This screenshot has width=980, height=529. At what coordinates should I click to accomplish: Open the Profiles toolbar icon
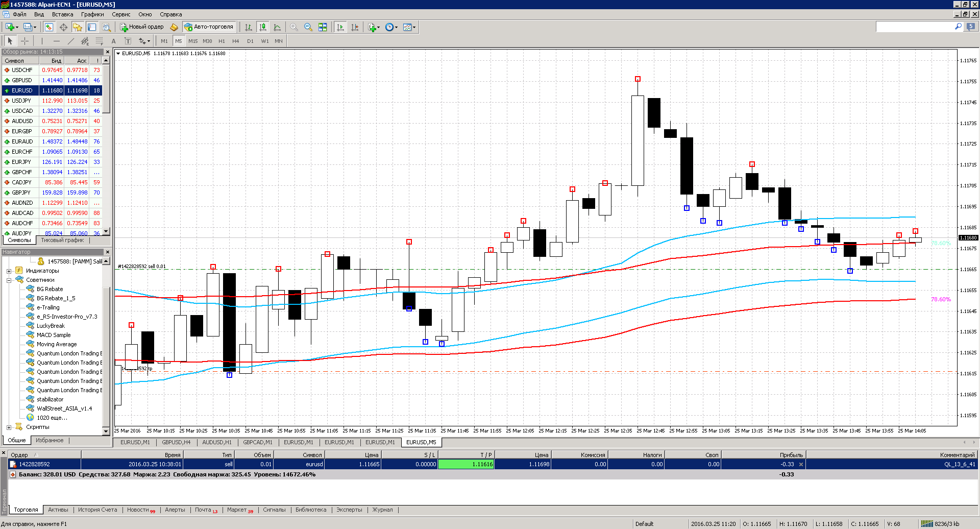[x=28, y=27]
